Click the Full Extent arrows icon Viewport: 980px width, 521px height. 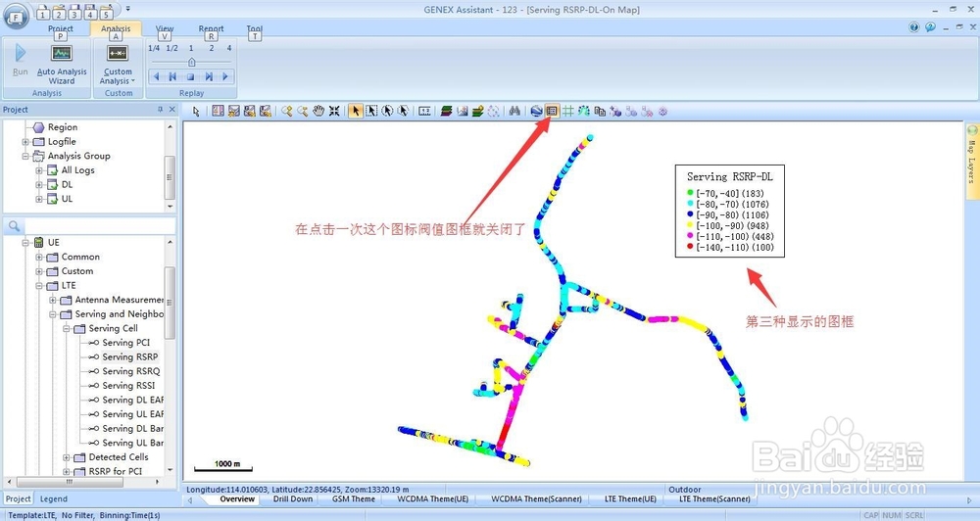[334, 112]
